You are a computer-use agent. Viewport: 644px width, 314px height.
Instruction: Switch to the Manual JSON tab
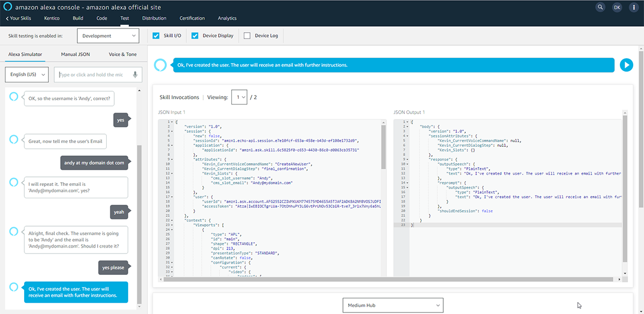75,54
